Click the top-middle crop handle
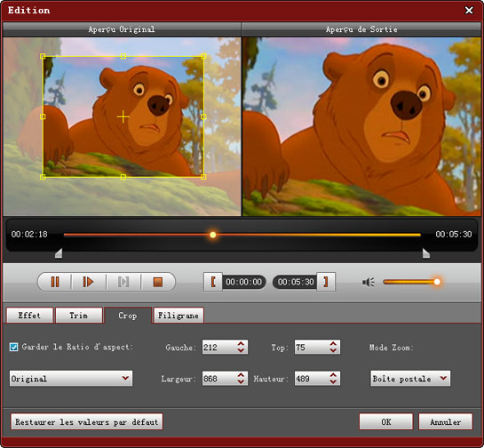The height and width of the screenshot is (448, 484). pos(123,56)
